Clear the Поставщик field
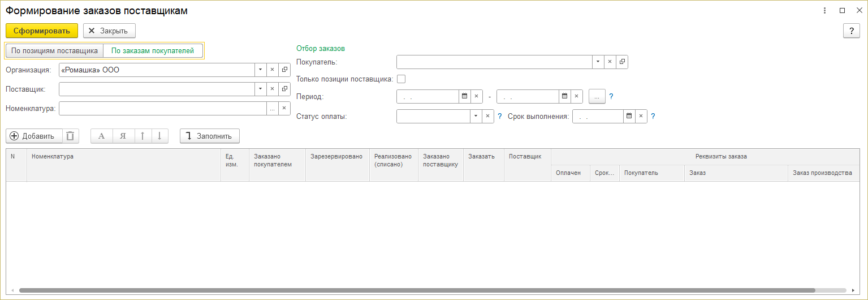The image size is (868, 300). (x=272, y=89)
